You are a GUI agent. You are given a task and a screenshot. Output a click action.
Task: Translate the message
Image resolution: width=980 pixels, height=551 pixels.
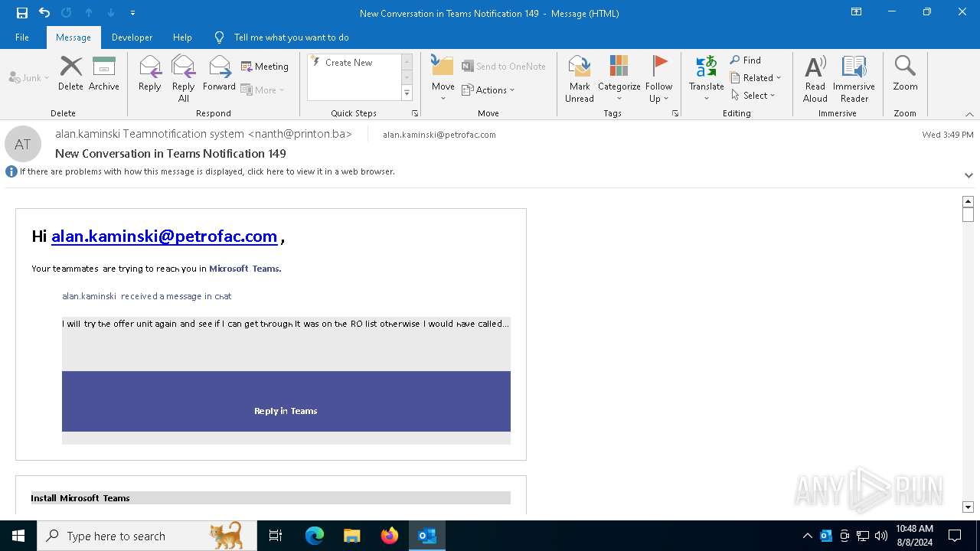pyautogui.click(x=706, y=79)
